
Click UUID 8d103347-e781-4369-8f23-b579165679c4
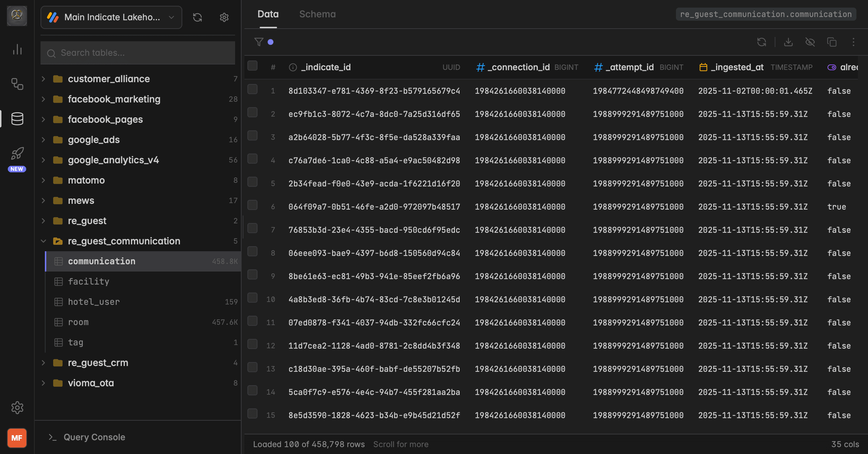pos(374,91)
